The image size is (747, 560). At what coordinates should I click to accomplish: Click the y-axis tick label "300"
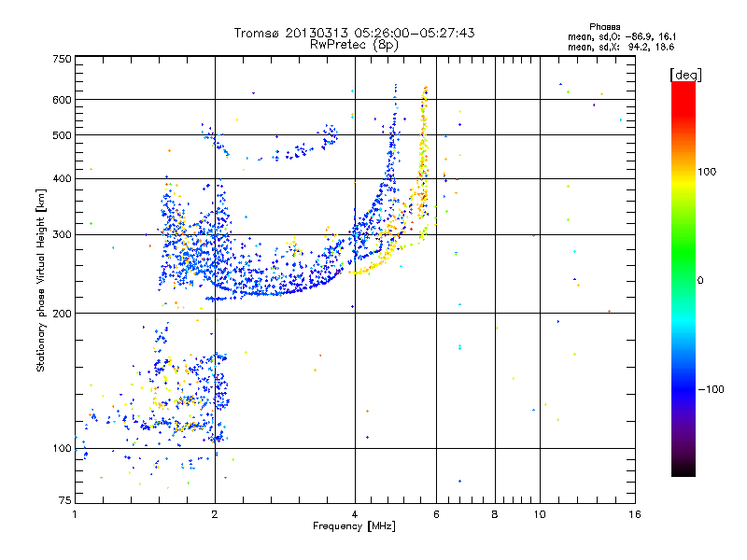(x=62, y=234)
